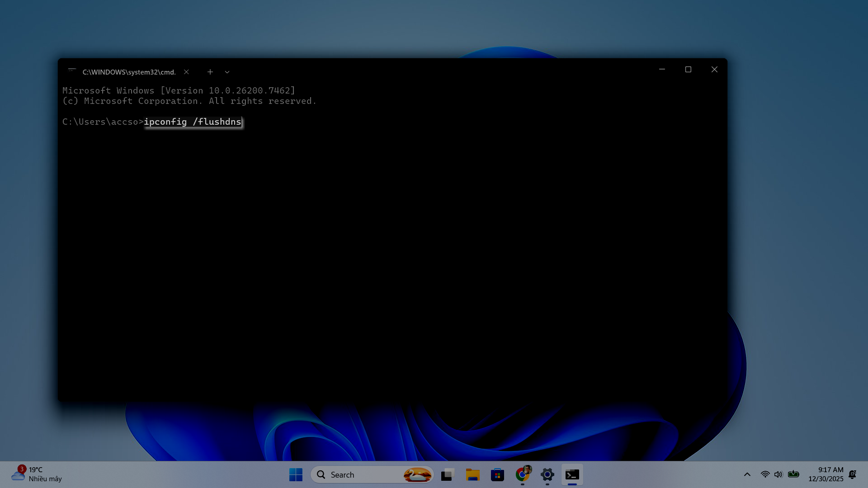
Task: Click the Terminal icon in the taskbar
Action: (x=572, y=474)
